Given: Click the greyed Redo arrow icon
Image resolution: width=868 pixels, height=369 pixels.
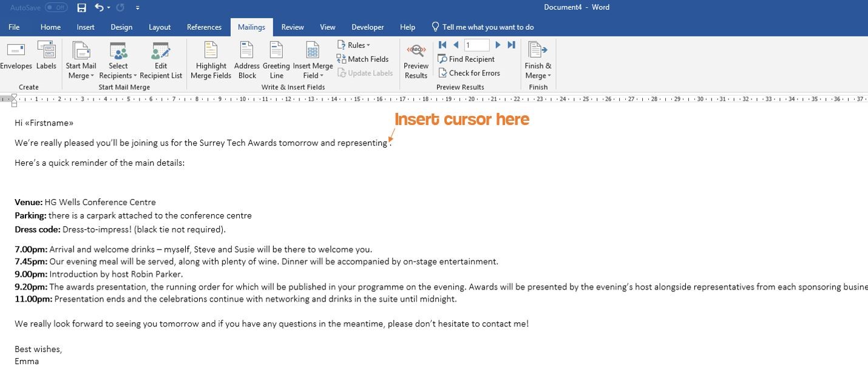Looking at the screenshot, I should (x=120, y=8).
